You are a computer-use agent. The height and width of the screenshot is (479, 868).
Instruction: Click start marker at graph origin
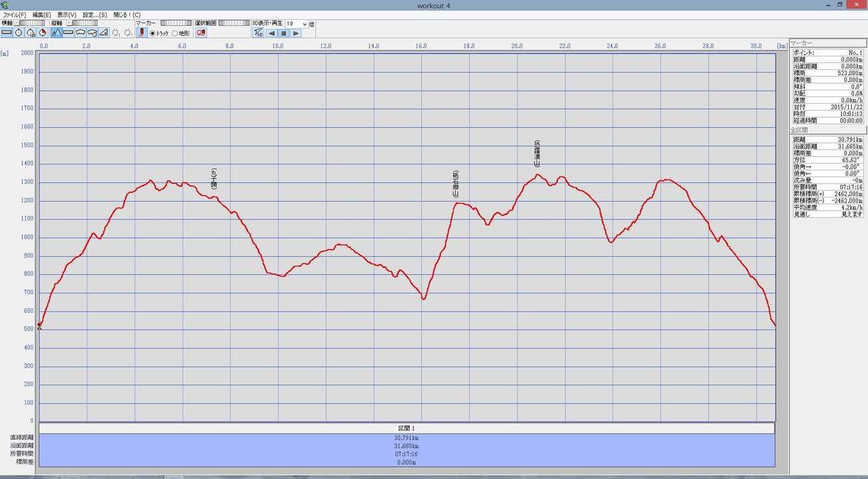click(x=39, y=325)
